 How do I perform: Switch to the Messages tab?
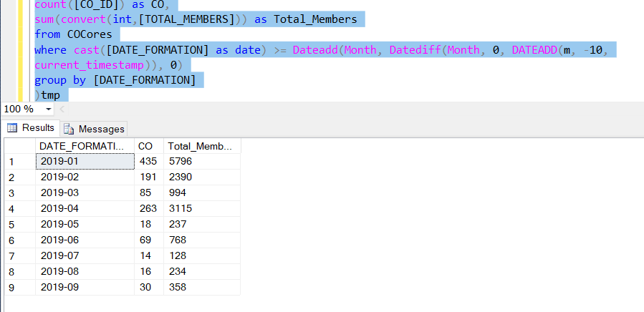(94, 129)
